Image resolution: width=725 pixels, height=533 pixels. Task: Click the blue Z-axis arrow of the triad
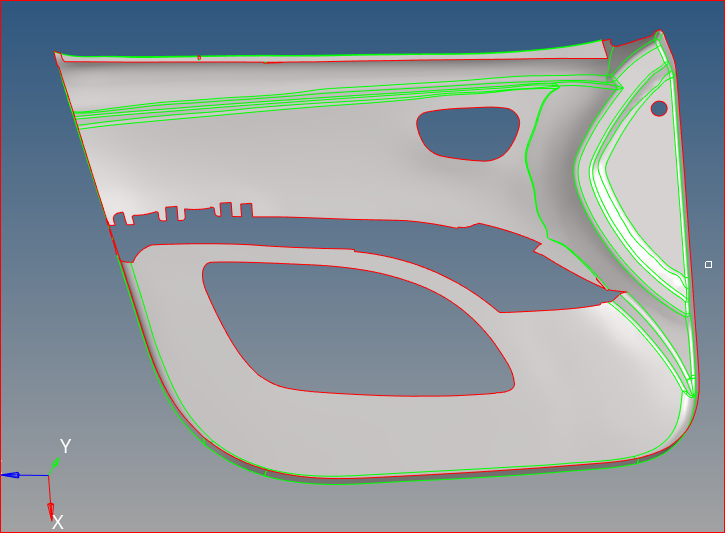pyautogui.click(x=10, y=475)
